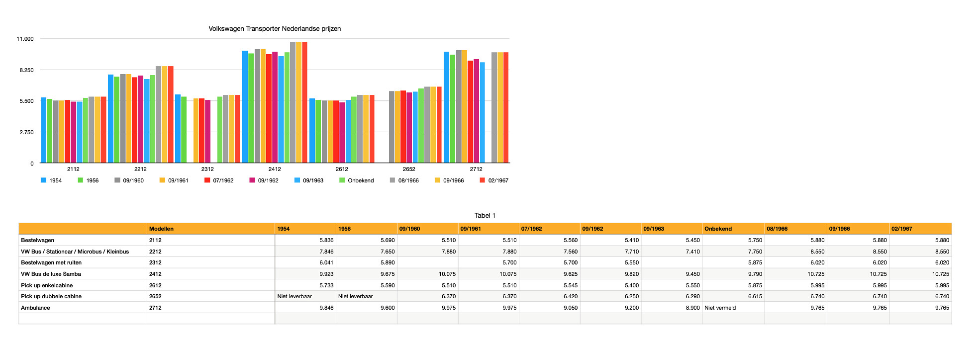Select the '2.750' y-axis label
980x338 pixels.
[27, 132]
